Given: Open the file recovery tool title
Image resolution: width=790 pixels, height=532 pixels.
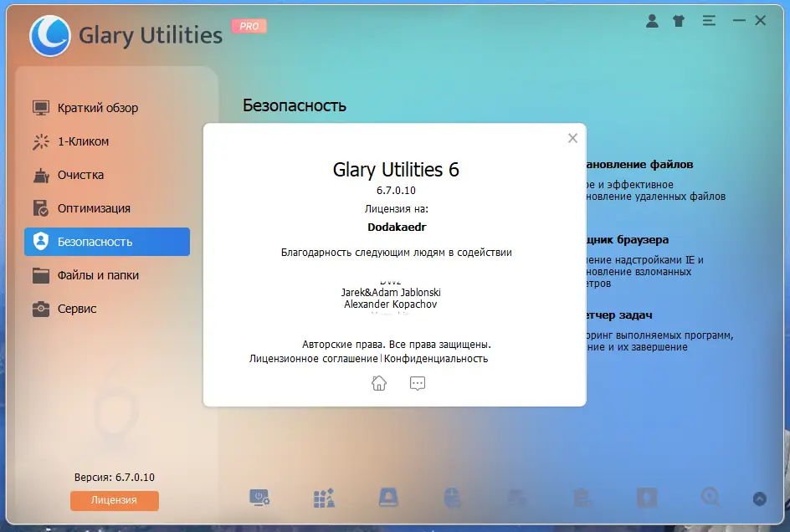Looking at the screenshot, I should (639, 164).
